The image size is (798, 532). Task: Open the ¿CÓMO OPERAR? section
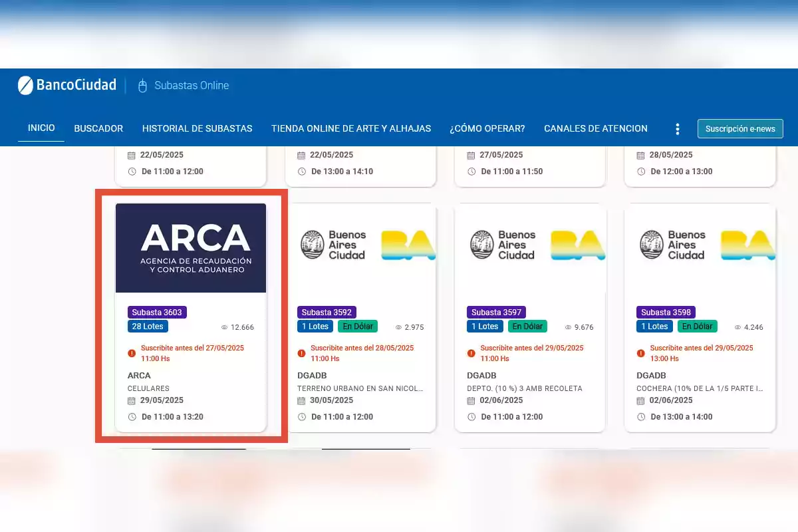[487, 128]
